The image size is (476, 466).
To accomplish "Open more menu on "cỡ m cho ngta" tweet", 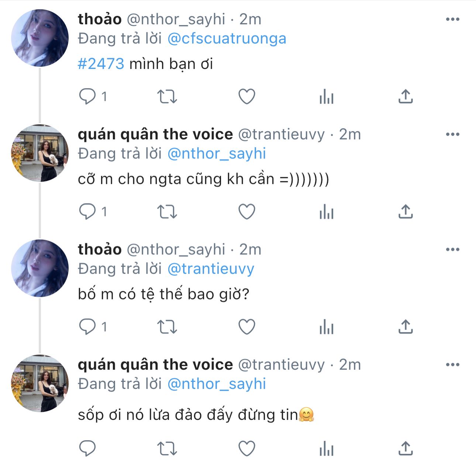I will click(452, 135).
